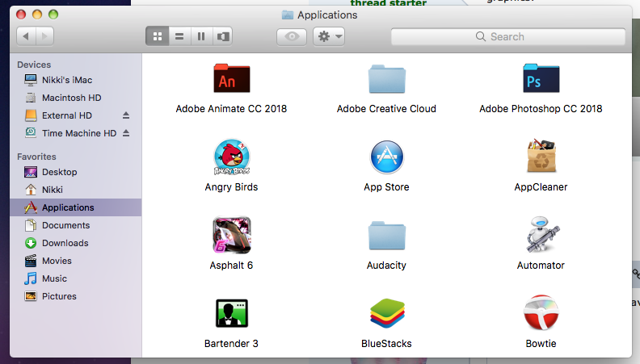This screenshot has width=640, height=364.
Task: Click the "Bartender 3" name label
Action: coord(231,344)
